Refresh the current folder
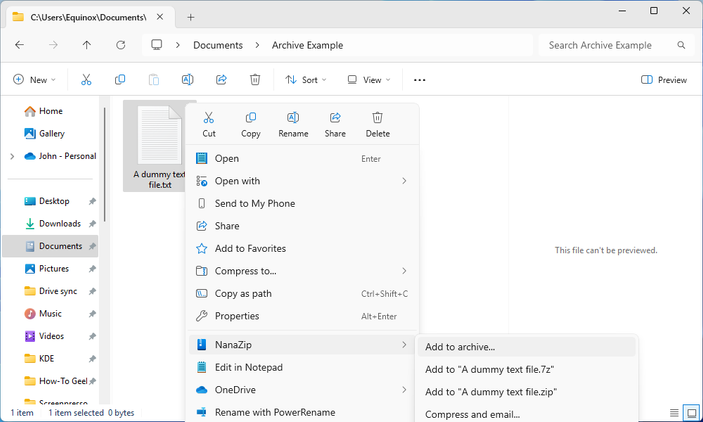 click(x=121, y=45)
